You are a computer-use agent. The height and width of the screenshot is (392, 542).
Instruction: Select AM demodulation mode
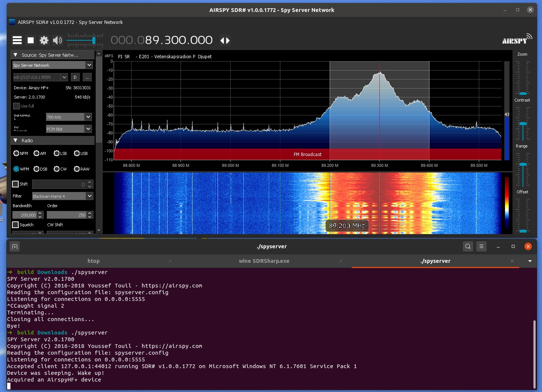(x=36, y=153)
